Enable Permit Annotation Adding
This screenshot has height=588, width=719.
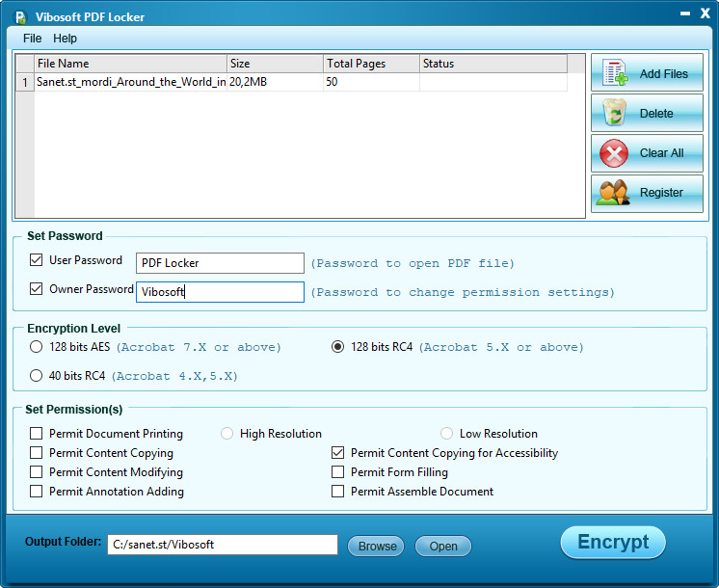36,492
